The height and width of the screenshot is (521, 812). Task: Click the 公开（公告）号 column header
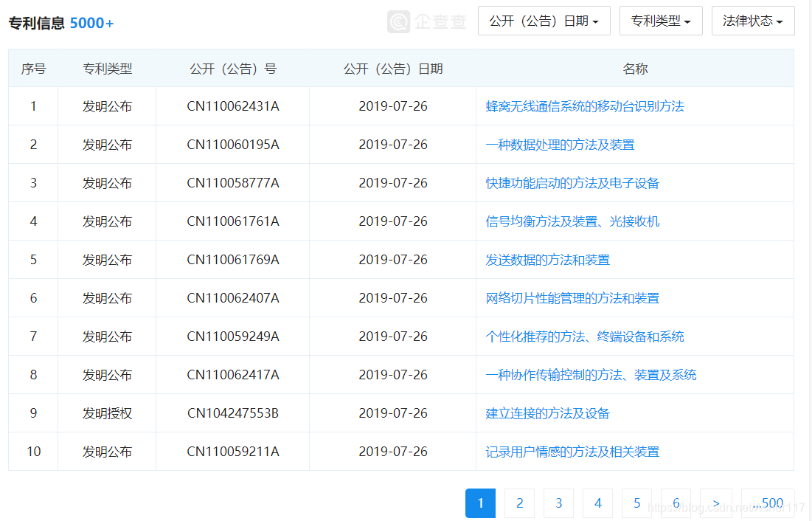(233, 69)
